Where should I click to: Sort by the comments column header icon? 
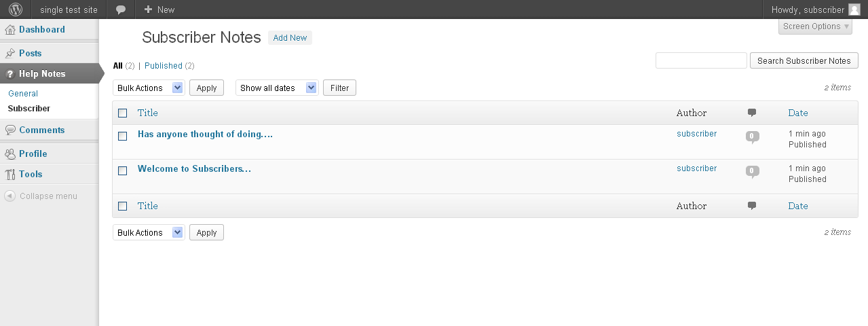click(x=752, y=113)
